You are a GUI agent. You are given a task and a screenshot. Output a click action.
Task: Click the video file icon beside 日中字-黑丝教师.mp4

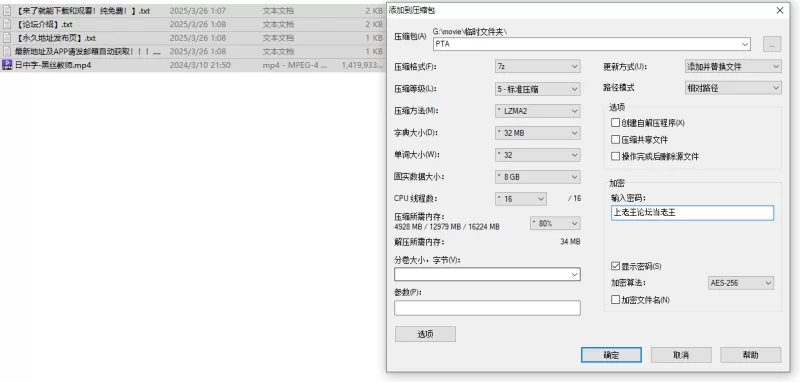pos(7,65)
